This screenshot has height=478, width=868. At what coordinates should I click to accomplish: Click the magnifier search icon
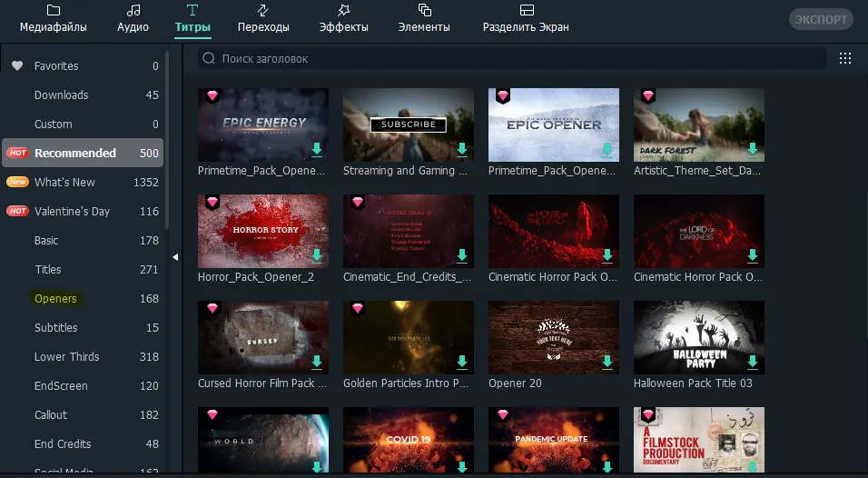pyautogui.click(x=209, y=59)
